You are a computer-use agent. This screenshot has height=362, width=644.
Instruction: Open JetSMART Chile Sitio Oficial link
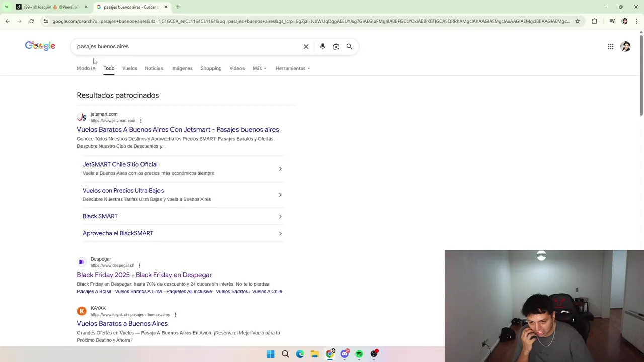click(x=120, y=164)
